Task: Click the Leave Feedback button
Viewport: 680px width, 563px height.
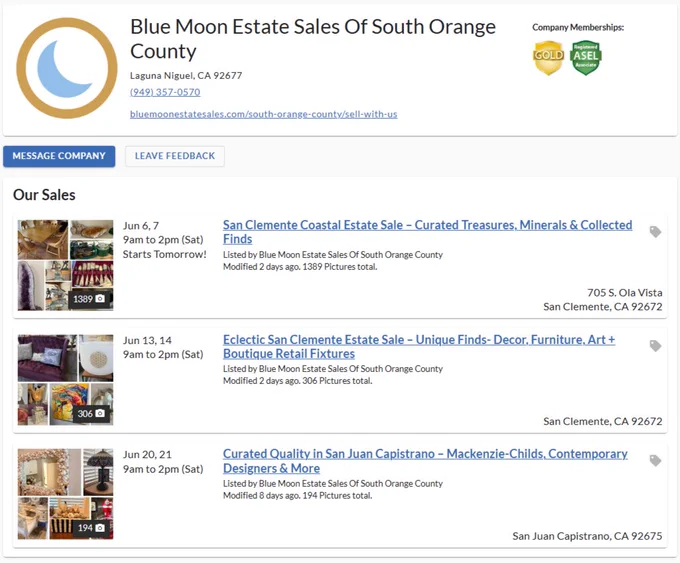Action: pyautogui.click(x=175, y=156)
